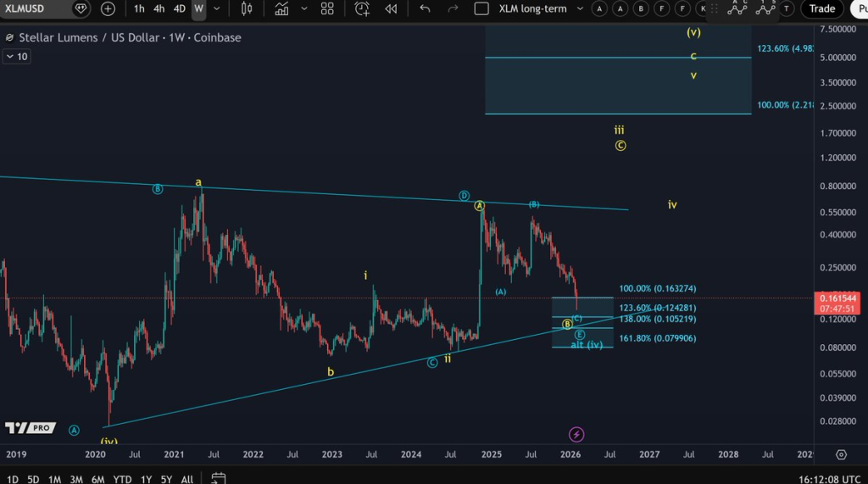
Task: Start bar replay with the rewind icon
Action: tap(391, 8)
